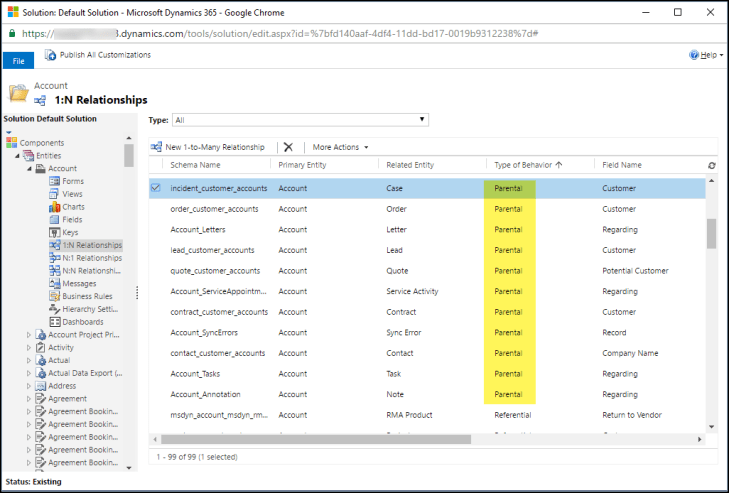729x493 pixels.
Task: Select Keys item in the tree
Action: coord(70,232)
